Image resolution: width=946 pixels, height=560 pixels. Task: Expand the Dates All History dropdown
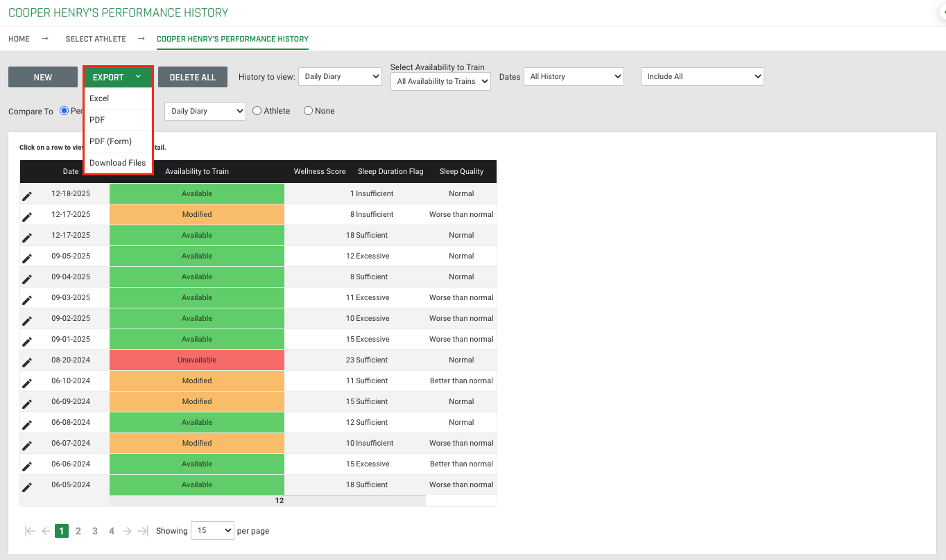574,76
